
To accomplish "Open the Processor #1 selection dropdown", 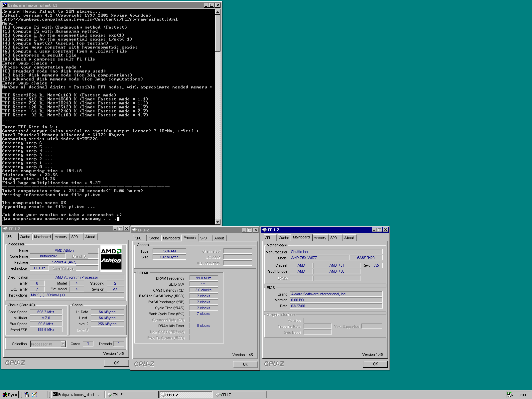I will pos(63,344).
